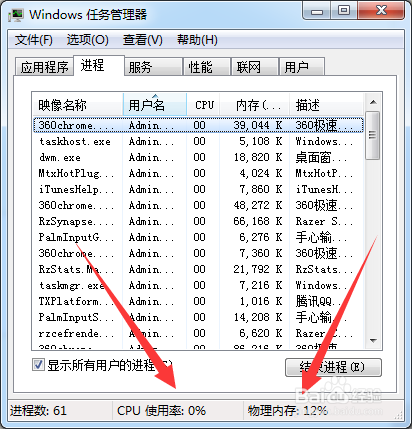
Task: Click the Razer S... description cell
Action: (324, 221)
